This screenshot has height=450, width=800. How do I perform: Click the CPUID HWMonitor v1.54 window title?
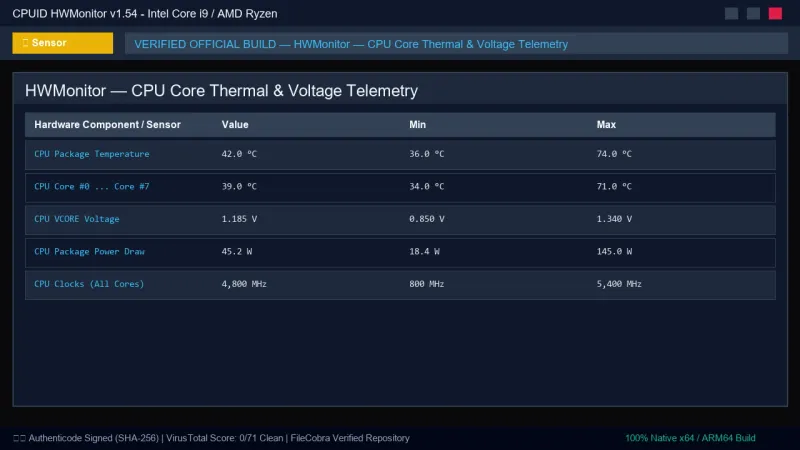pos(145,14)
